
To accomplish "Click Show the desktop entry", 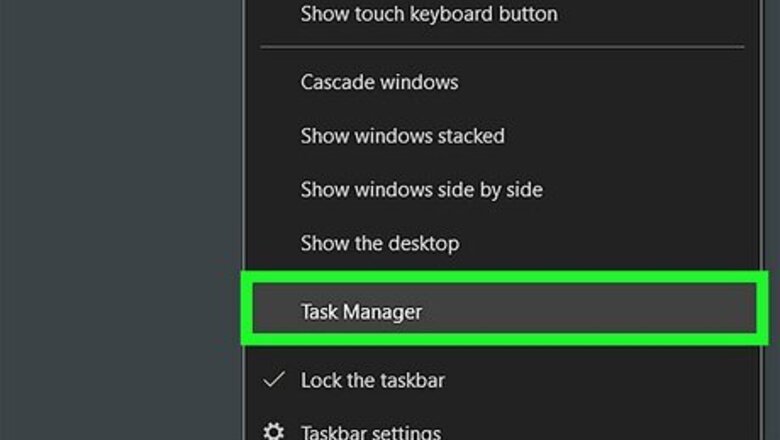I will pos(379,243).
